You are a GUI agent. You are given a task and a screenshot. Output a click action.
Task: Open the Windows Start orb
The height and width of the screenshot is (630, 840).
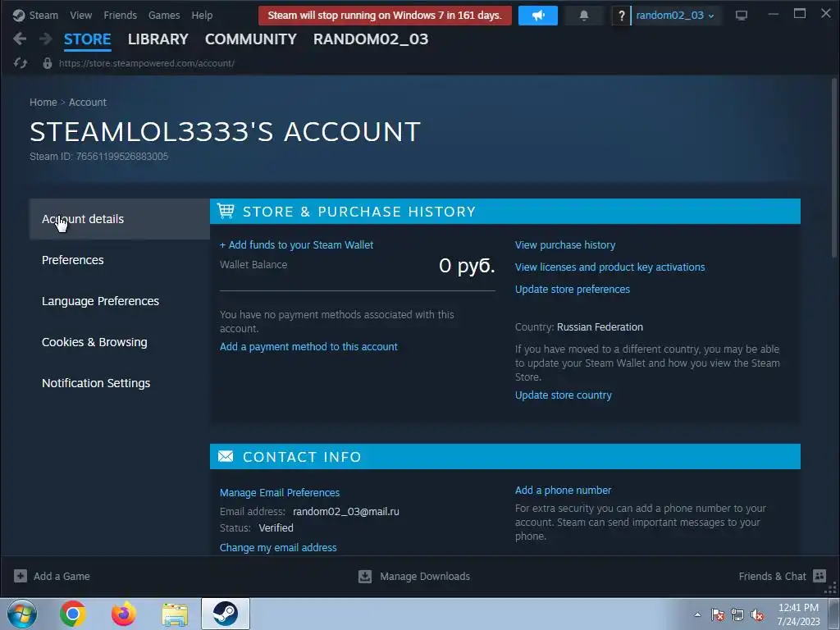coord(22,614)
